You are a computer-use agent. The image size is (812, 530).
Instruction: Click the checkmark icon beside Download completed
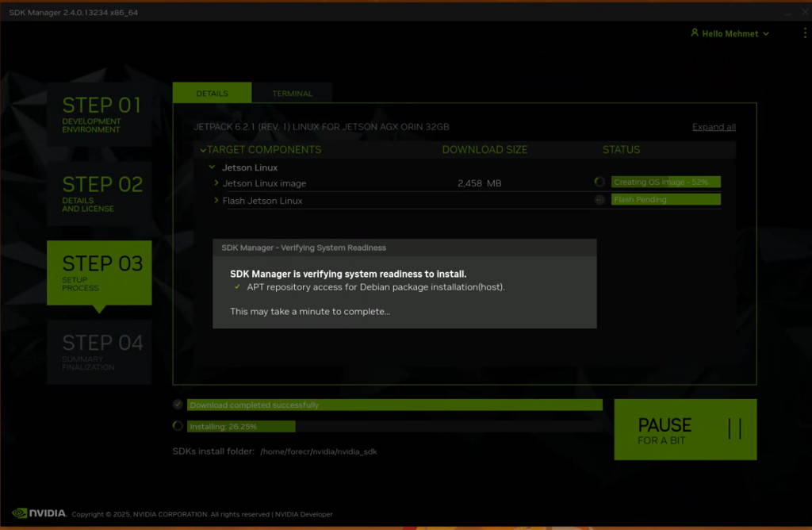[x=178, y=404]
